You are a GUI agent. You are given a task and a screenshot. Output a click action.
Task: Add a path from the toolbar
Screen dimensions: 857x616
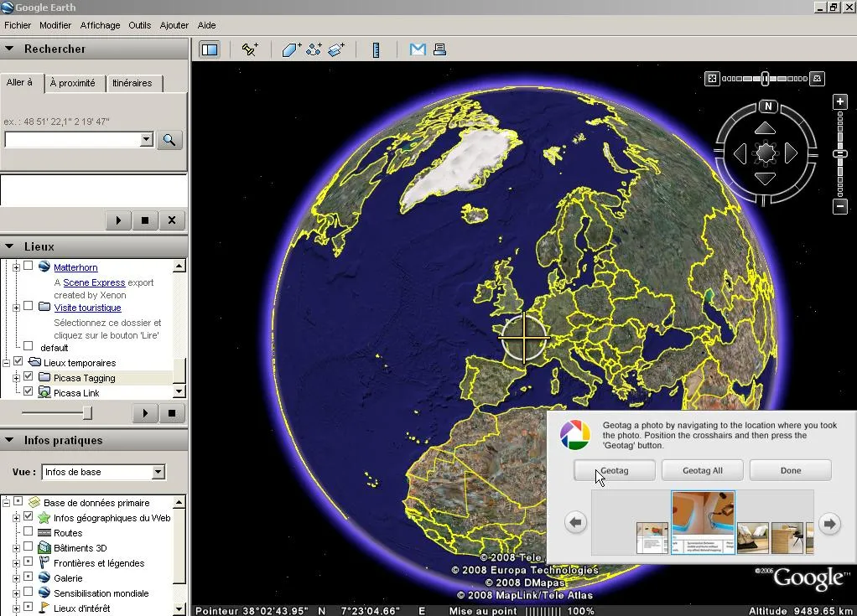coord(314,49)
